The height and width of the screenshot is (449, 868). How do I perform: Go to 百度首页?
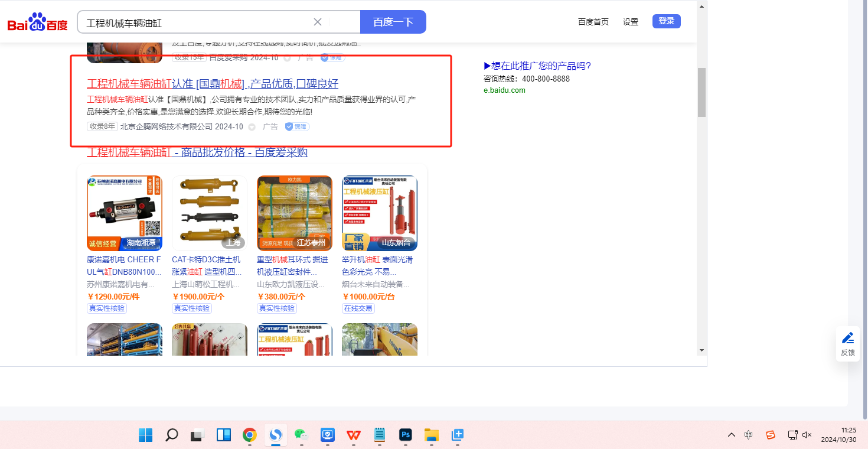pyautogui.click(x=593, y=22)
